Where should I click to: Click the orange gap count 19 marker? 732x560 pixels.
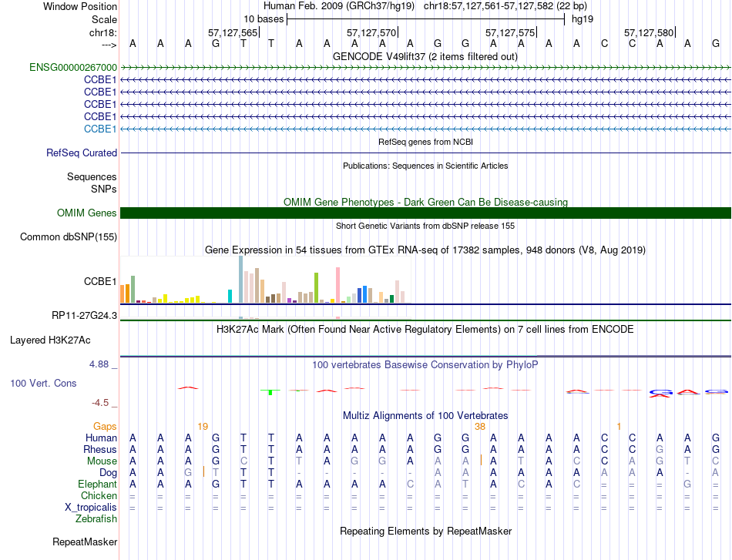click(203, 426)
